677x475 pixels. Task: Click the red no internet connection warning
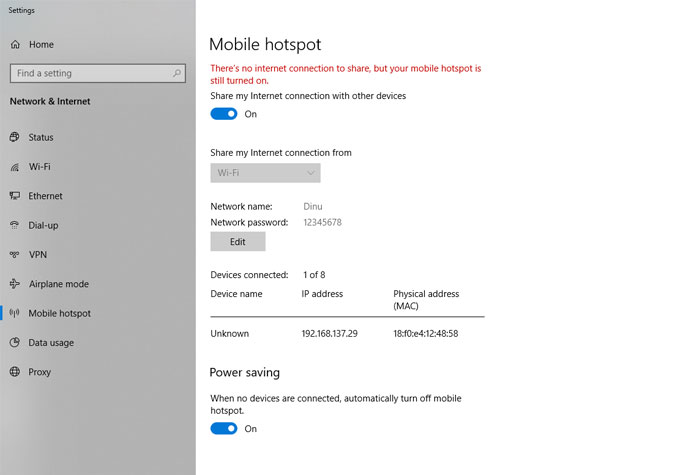tap(345, 74)
